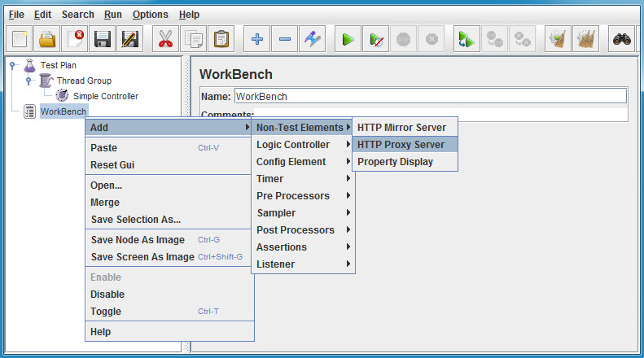
Task: Click the greyed Shutdown icon
Action: 432,39
